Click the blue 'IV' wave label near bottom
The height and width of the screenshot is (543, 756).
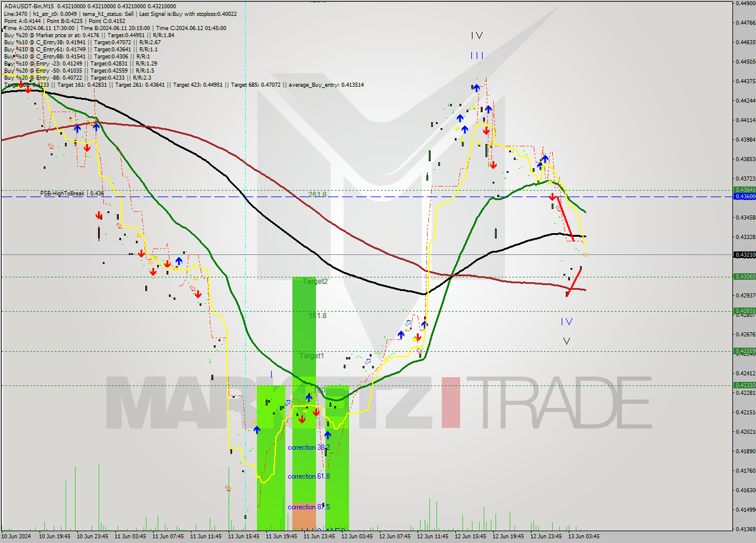pyautogui.click(x=566, y=322)
